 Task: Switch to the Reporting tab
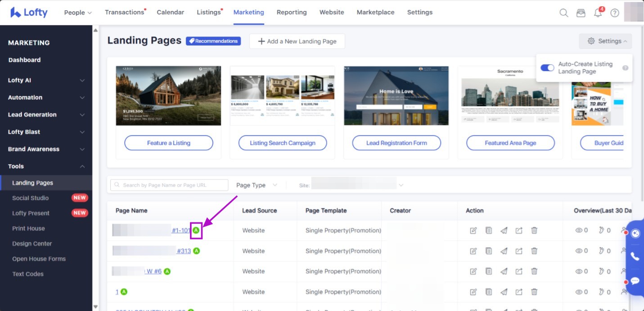click(x=292, y=12)
